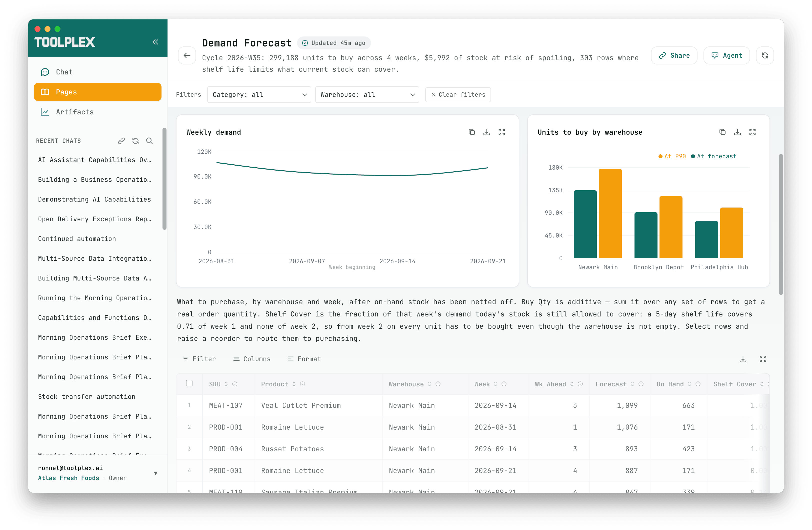
Task: Show info for Wk Ahead column
Action: click(580, 384)
